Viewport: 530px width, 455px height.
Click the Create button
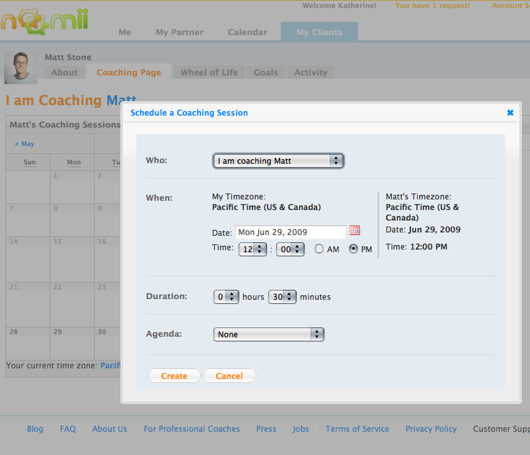[x=174, y=376]
